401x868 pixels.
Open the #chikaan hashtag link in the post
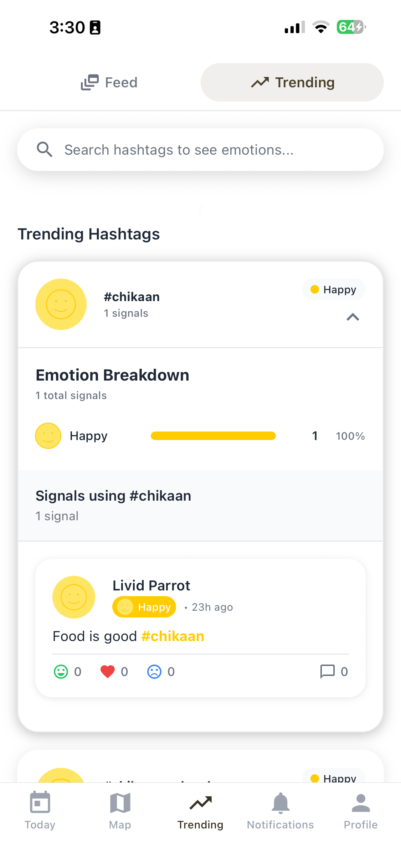(173, 636)
